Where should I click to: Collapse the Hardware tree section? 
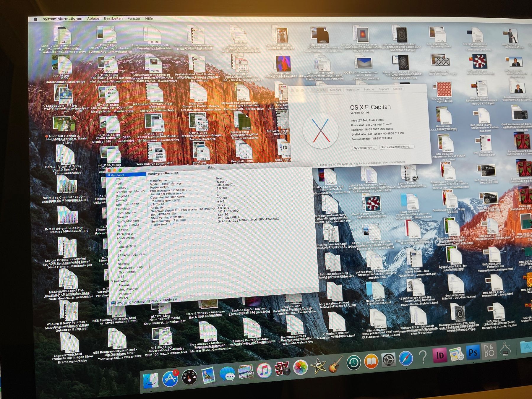click(109, 175)
